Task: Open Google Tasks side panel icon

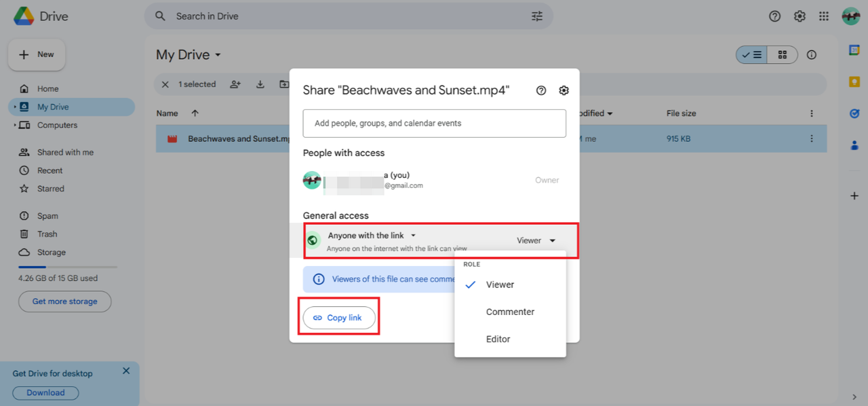Action: click(x=854, y=113)
